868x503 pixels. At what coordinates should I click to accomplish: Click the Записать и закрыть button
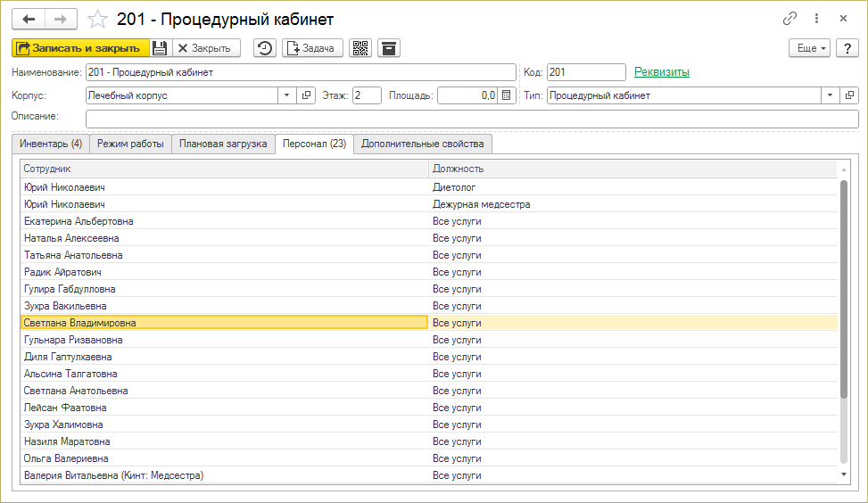[x=79, y=48]
